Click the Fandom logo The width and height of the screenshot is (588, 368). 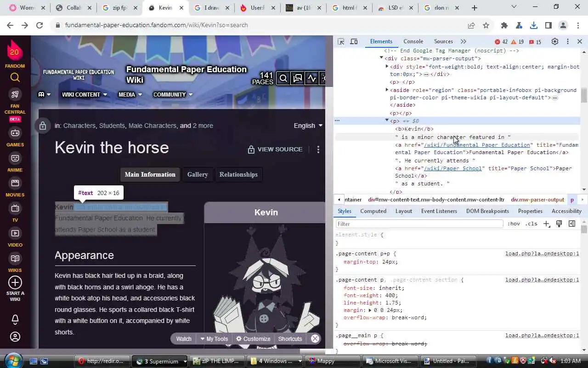click(x=15, y=51)
